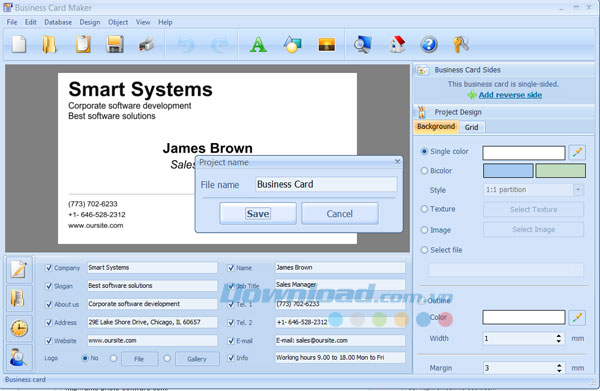Click the insert picture toolbar icon
This screenshot has width=600, height=391.
coord(326,45)
